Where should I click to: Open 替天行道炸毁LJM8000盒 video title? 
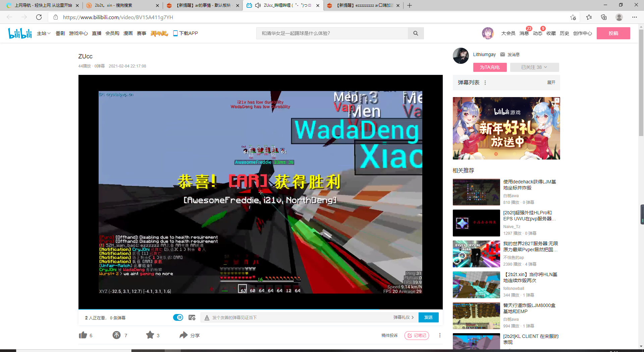tap(529, 308)
